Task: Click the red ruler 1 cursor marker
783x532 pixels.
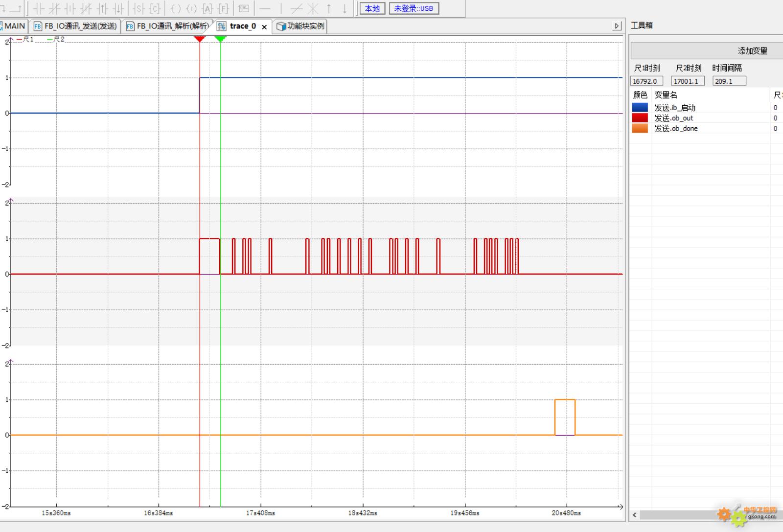Action: [x=200, y=38]
